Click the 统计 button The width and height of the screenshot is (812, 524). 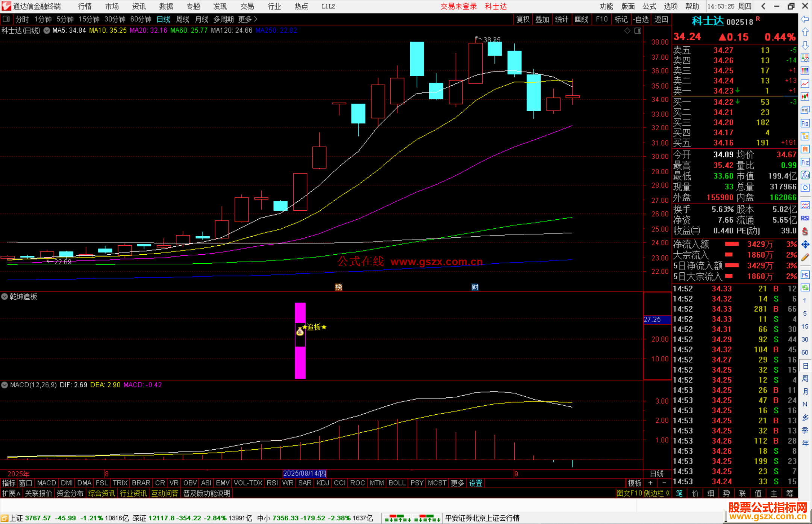point(562,19)
